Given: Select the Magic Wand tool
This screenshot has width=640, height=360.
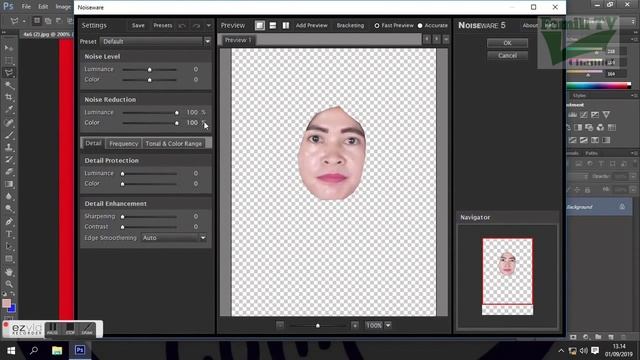Looking at the screenshot, I should tap(9, 85).
